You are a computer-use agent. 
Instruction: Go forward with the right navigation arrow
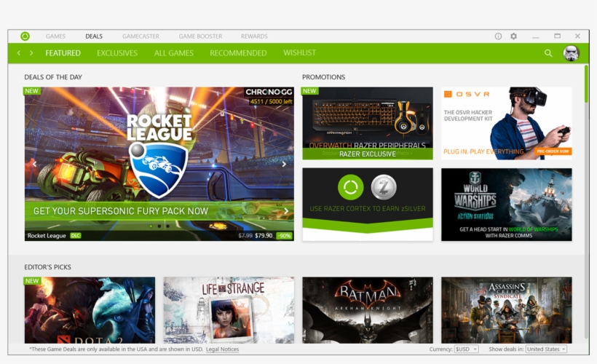[31, 53]
